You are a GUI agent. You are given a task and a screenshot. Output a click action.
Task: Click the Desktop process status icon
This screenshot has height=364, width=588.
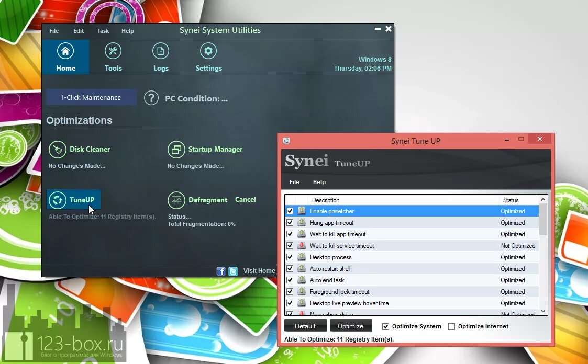[x=302, y=257]
